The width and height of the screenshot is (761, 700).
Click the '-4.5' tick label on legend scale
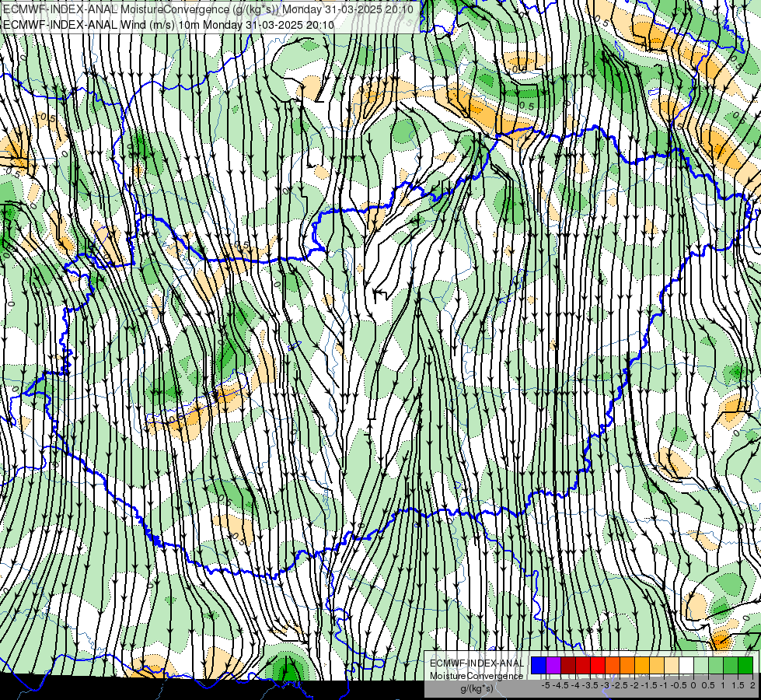pyautogui.click(x=560, y=685)
